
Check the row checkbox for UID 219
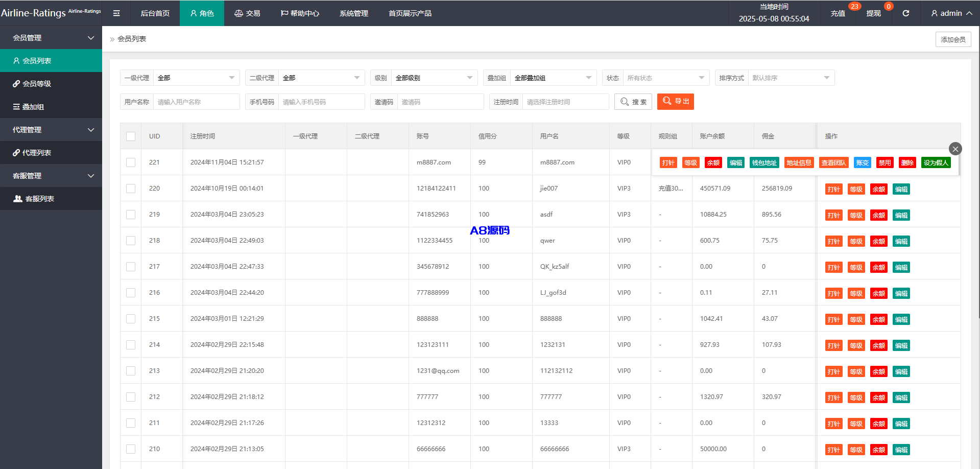[131, 215]
